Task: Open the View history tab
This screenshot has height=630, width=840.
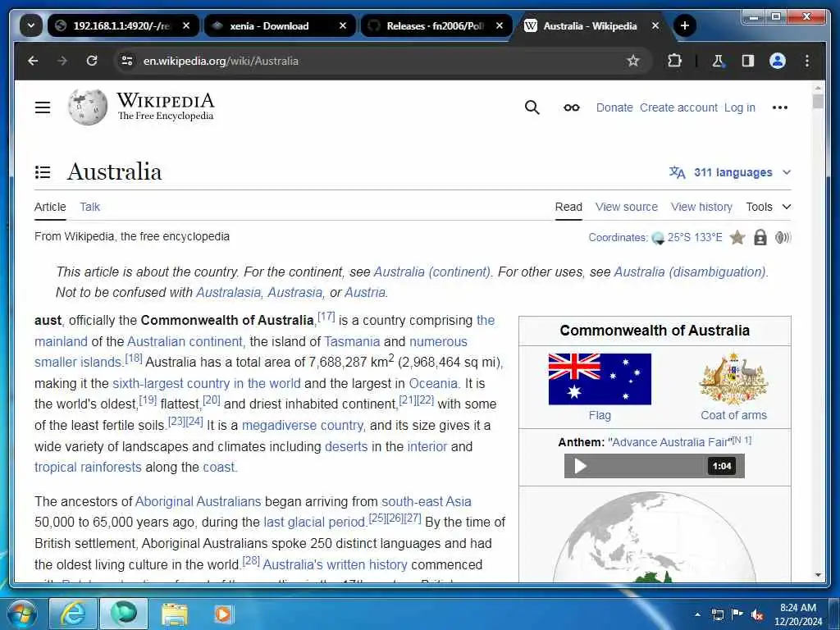Action: (x=701, y=207)
